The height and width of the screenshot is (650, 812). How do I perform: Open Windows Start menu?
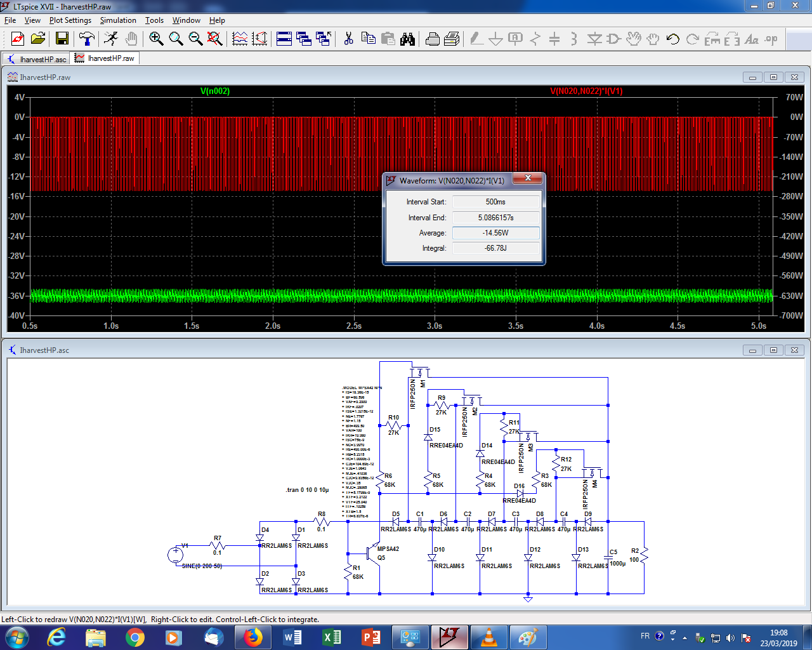16,637
